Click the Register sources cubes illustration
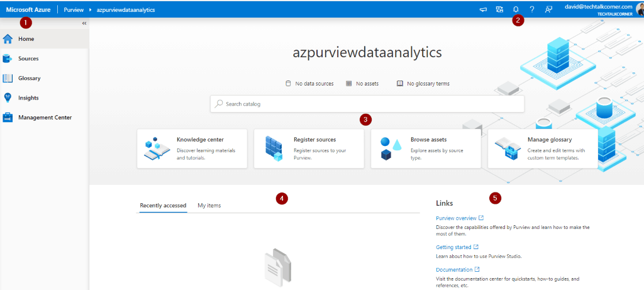The width and height of the screenshot is (644, 290). click(274, 148)
